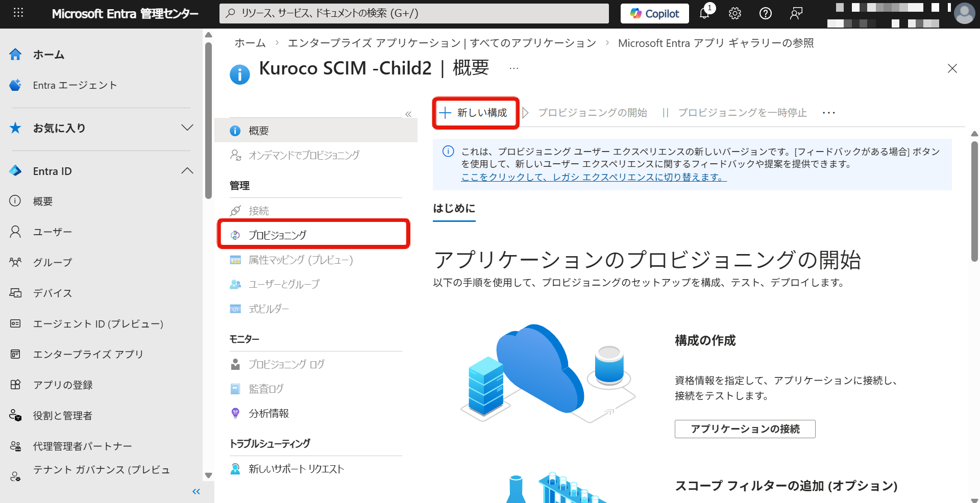Open the notifications bell
The height and width of the screenshot is (503, 980).
click(704, 13)
